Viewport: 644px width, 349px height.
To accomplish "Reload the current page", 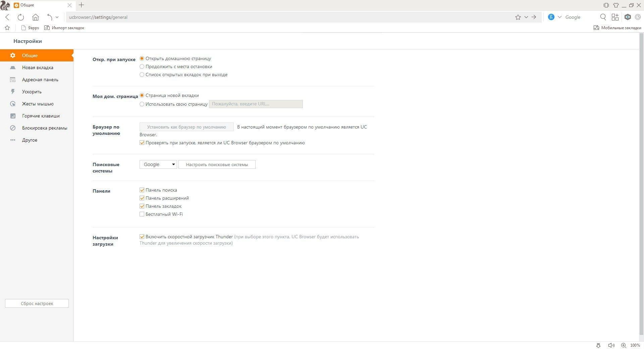I will pyautogui.click(x=21, y=17).
